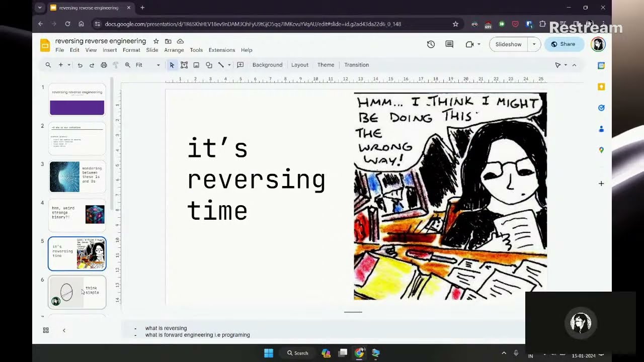The image size is (644, 362).
Task: Open the File menu
Action: 59,50
